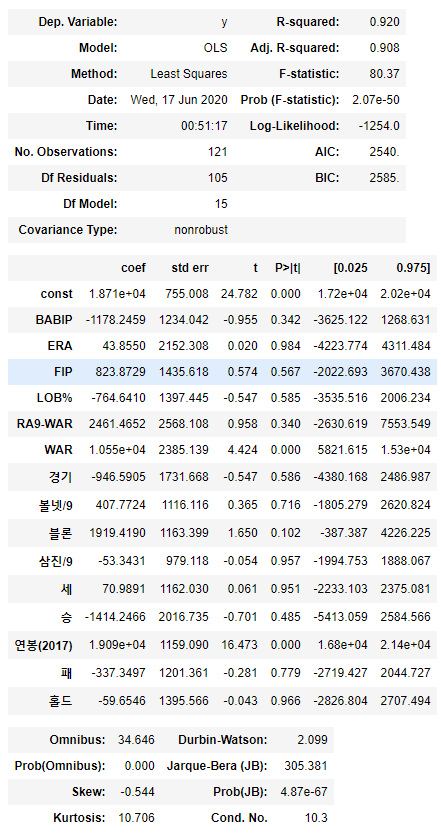The height and width of the screenshot is (836, 441).
Task: Click the time value 00:51:17
Action: [x=204, y=126]
